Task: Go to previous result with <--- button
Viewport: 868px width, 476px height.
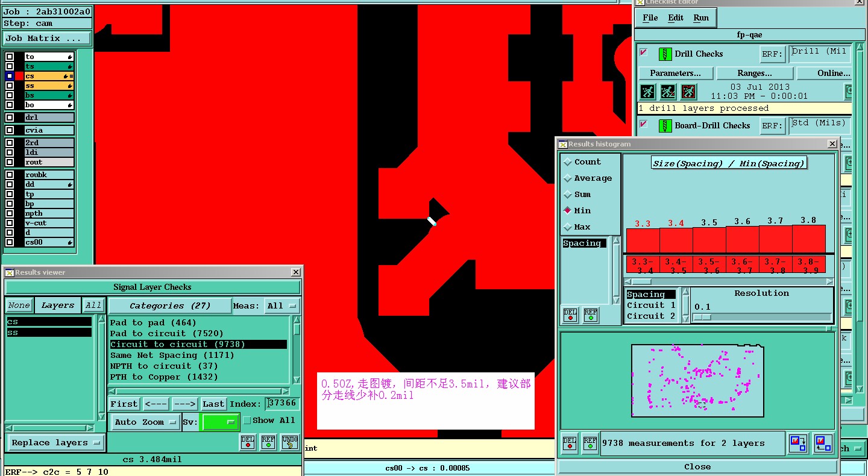Action: click(x=156, y=404)
